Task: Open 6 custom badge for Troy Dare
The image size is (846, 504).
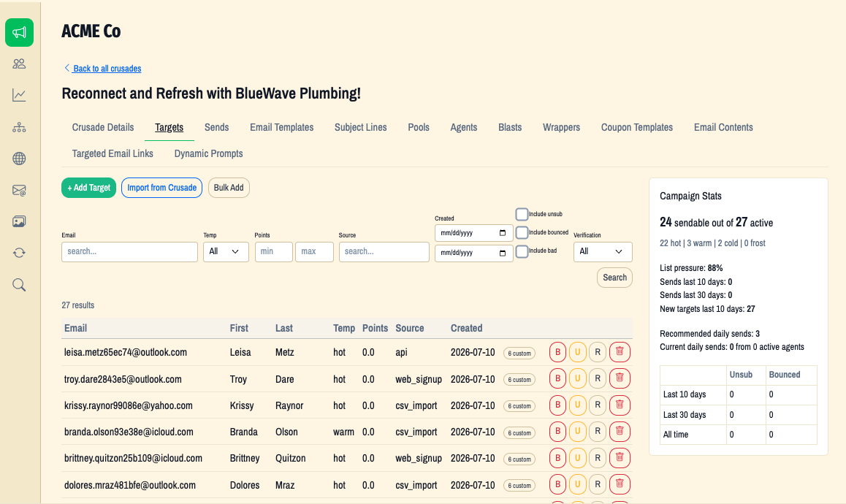Action: tap(519, 379)
